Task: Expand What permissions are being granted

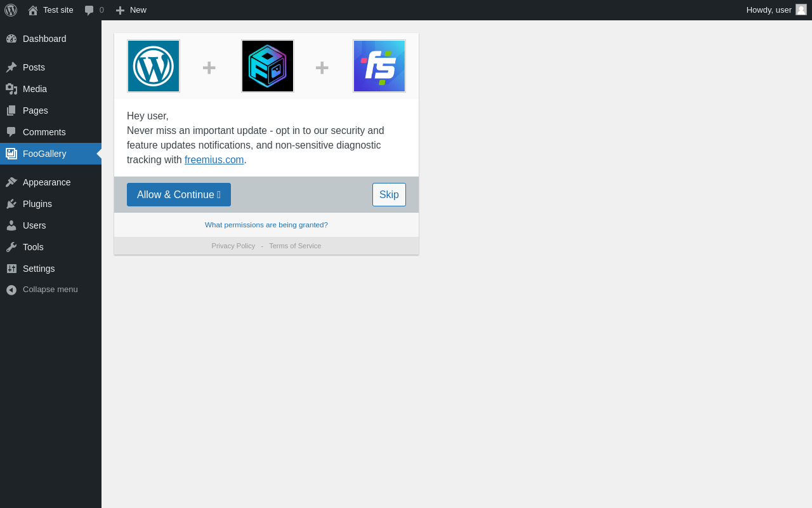Action: [266, 225]
